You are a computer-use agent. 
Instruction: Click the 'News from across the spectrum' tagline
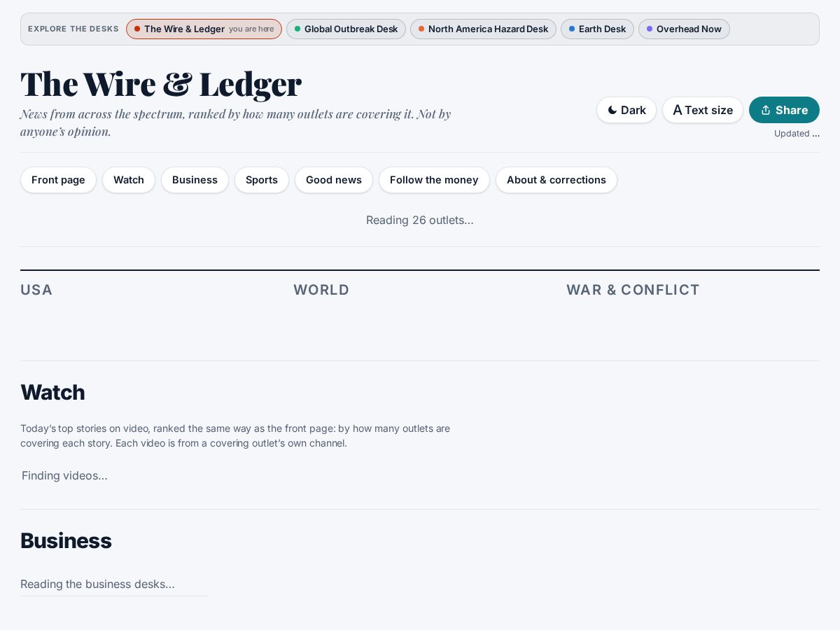coord(235,122)
